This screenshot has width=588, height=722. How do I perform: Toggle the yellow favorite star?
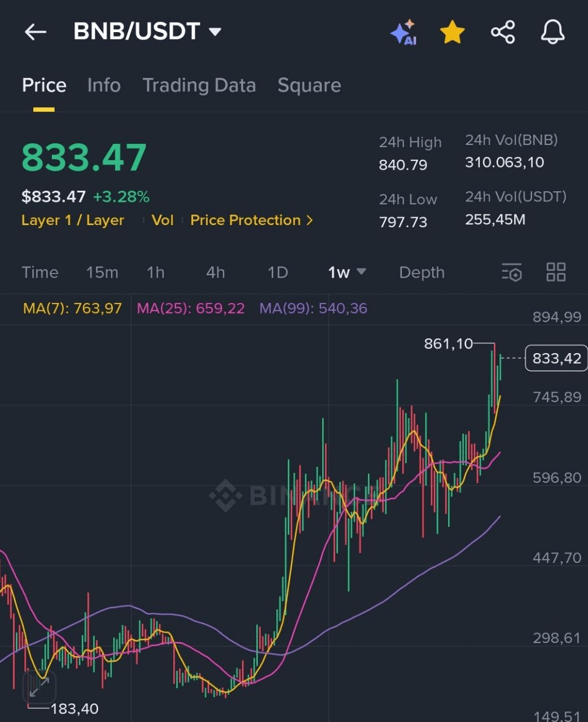tap(453, 32)
